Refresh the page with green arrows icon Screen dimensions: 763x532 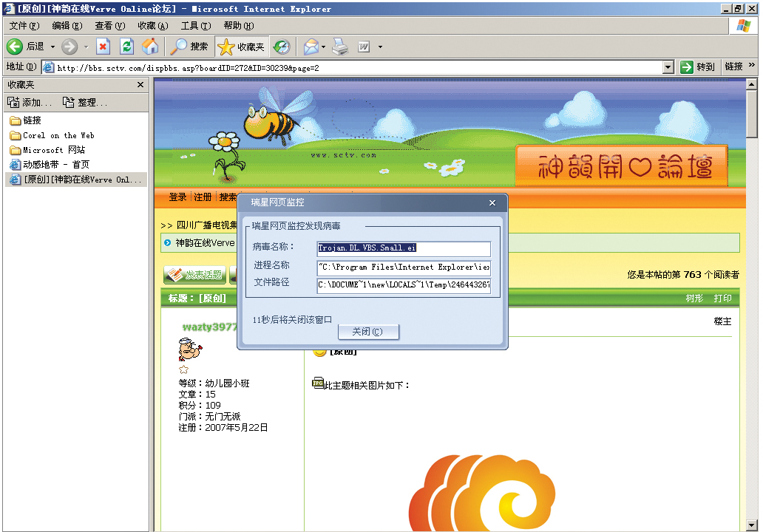pos(126,47)
